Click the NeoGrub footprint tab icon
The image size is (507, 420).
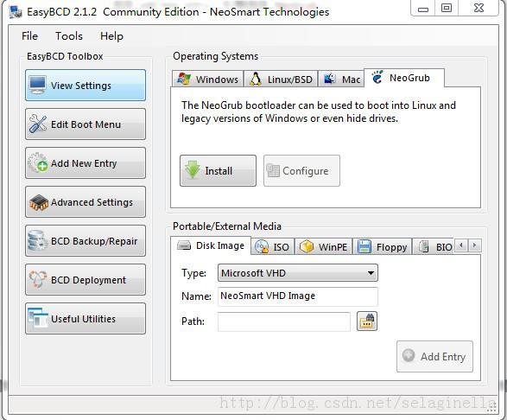pyautogui.click(x=377, y=77)
